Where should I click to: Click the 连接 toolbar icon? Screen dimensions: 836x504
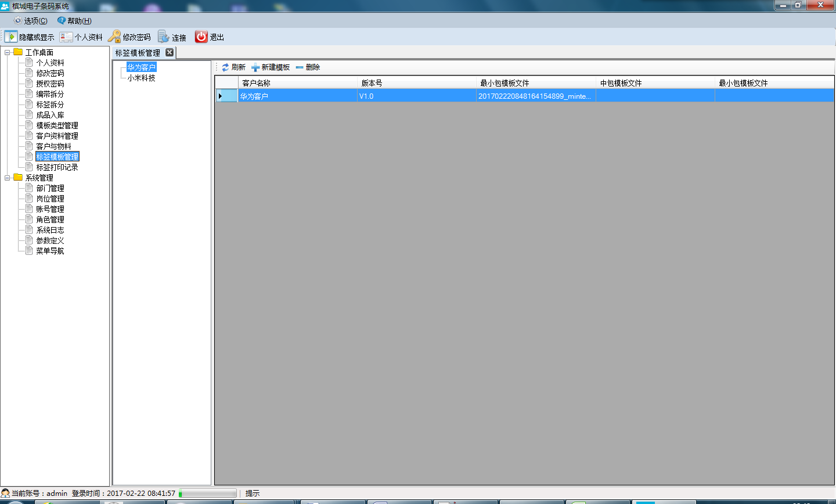tap(164, 37)
